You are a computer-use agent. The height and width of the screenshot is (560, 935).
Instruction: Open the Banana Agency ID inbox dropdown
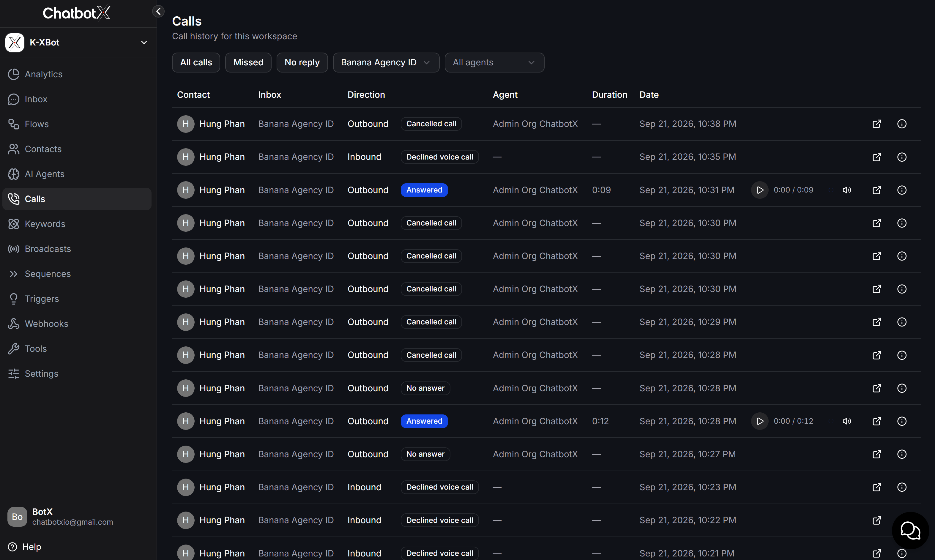pyautogui.click(x=386, y=62)
